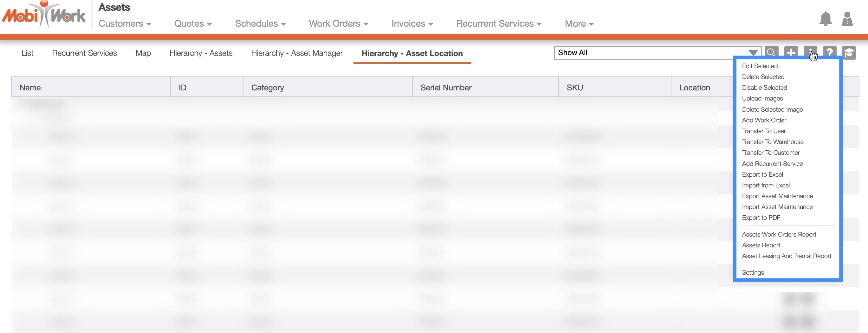Expand the Customers dropdown menu

[x=125, y=23]
